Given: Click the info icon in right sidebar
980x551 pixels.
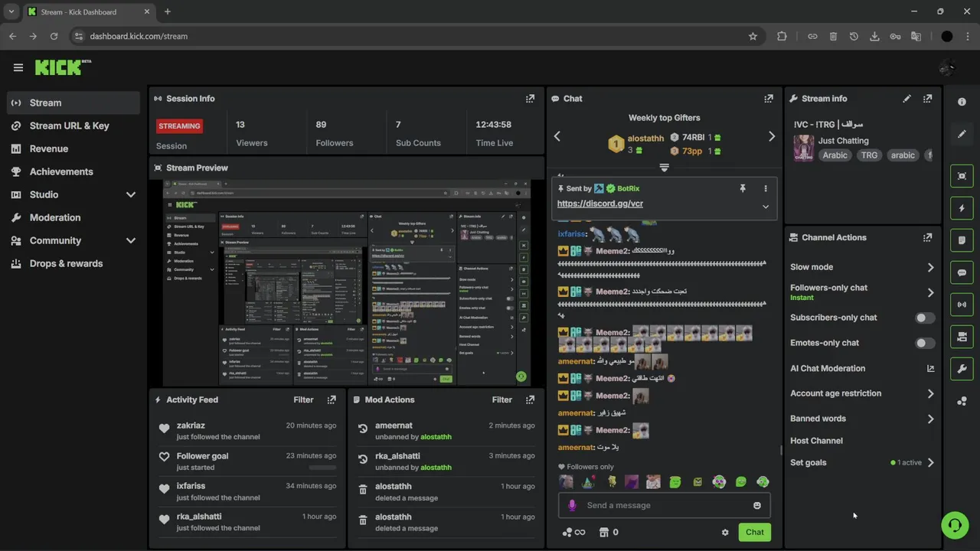Looking at the screenshot, I should [962, 102].
